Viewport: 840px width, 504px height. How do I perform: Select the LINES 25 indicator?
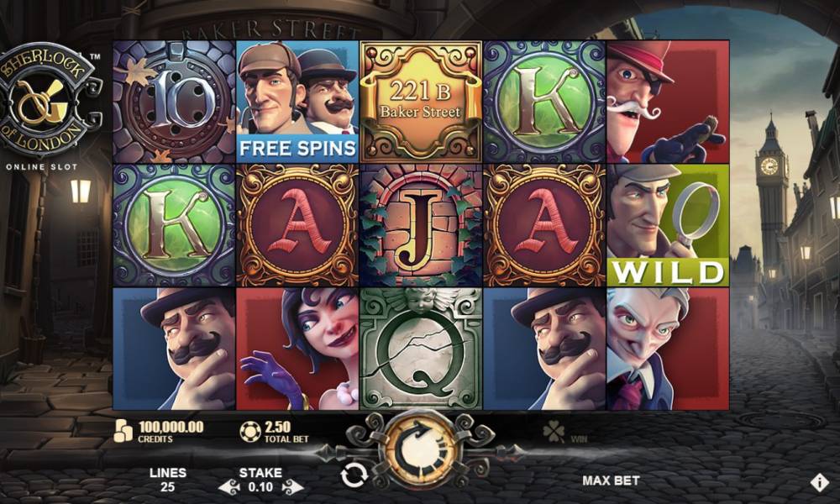point(168,480)
